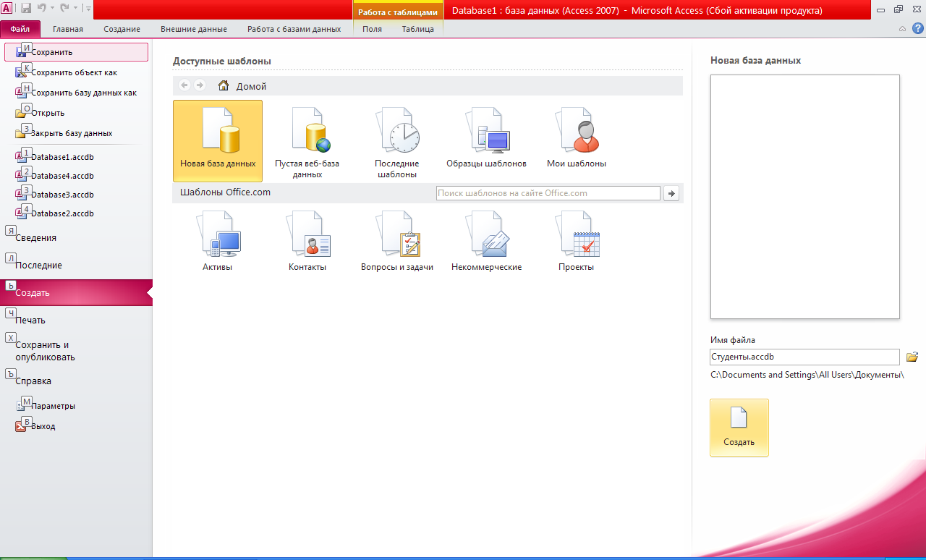926x560 pixels.
Task: Click the new database preview pane
Action: 805,197
